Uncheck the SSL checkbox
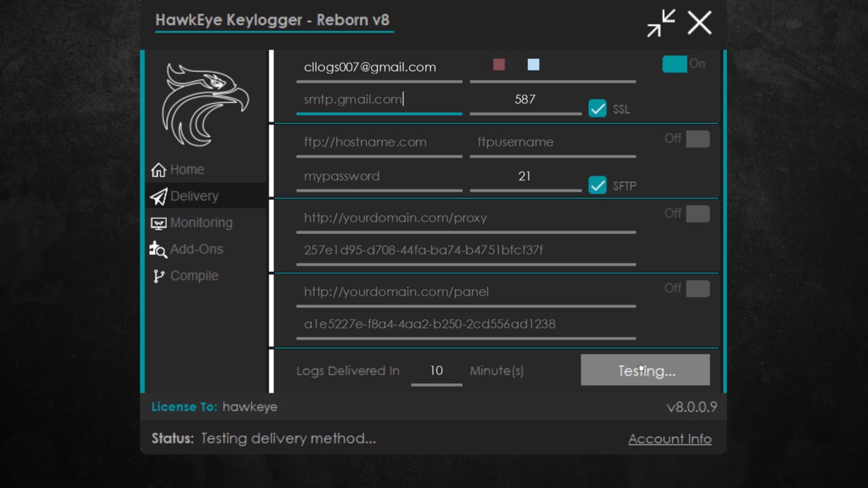868x488 pixels. click(x=597, y=108)
